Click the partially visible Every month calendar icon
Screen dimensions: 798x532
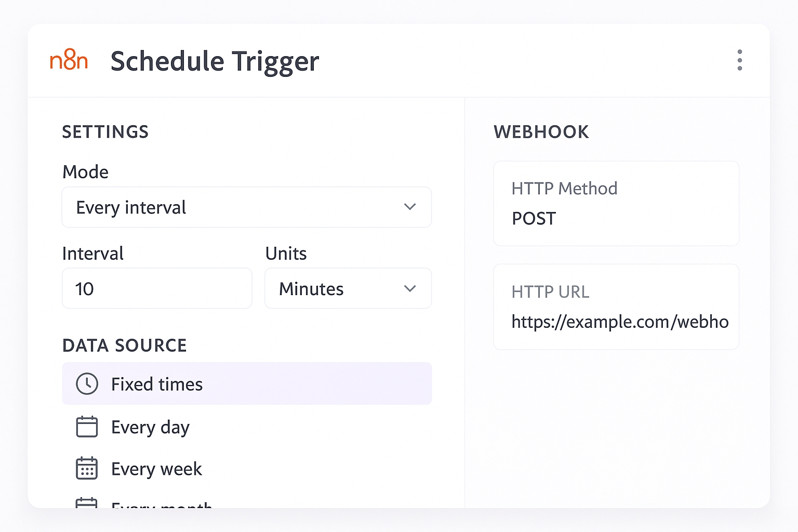[x=87, y=503]
